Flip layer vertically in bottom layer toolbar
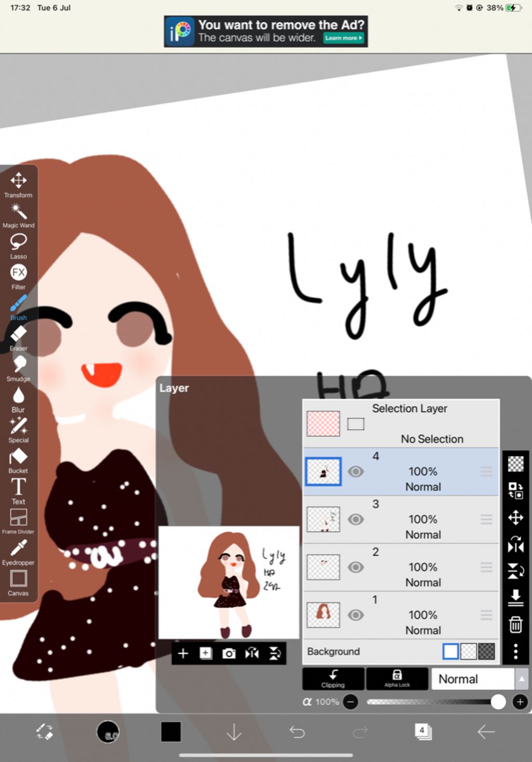532x762 pixels. point(275,653)
